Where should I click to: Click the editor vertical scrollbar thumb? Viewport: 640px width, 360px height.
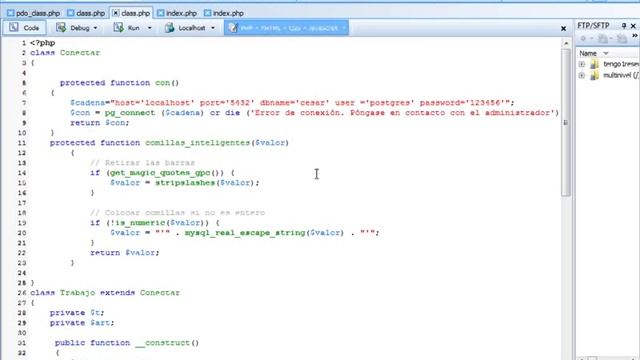566,122
